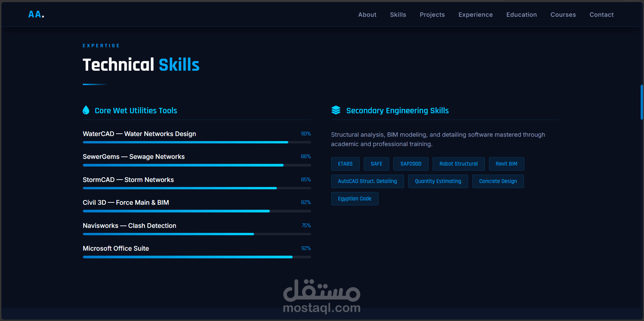This screenshot has height=321, width=644.
Task: Click the Civil 3D progress bar
Action: pos(197,211)
